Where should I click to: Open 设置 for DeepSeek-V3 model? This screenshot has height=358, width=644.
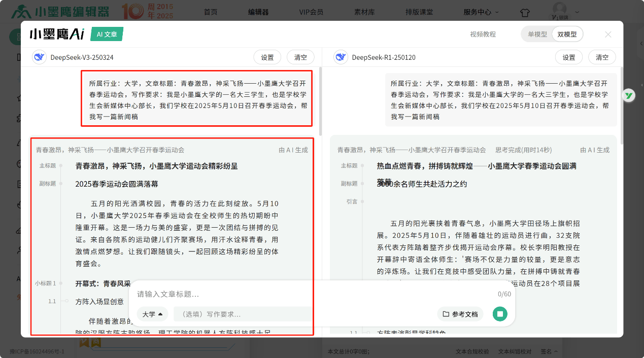pos(267,57)
